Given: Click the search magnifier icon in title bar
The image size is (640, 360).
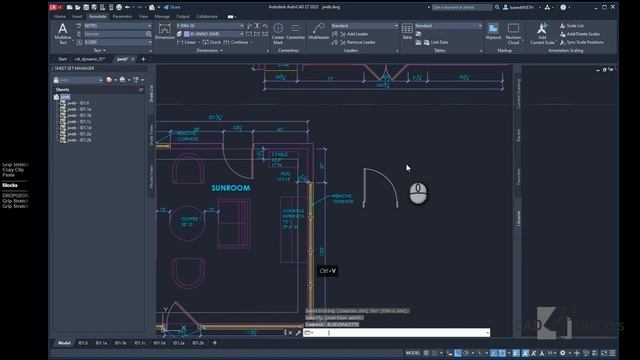Looking at the screenshot, I should [x=497, y=7].
